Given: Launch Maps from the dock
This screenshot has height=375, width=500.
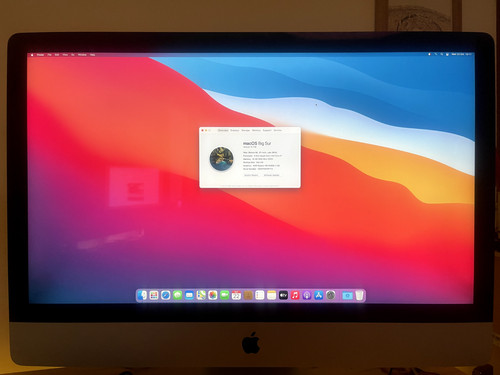Looking at the screenshot, I should point(201,295).
